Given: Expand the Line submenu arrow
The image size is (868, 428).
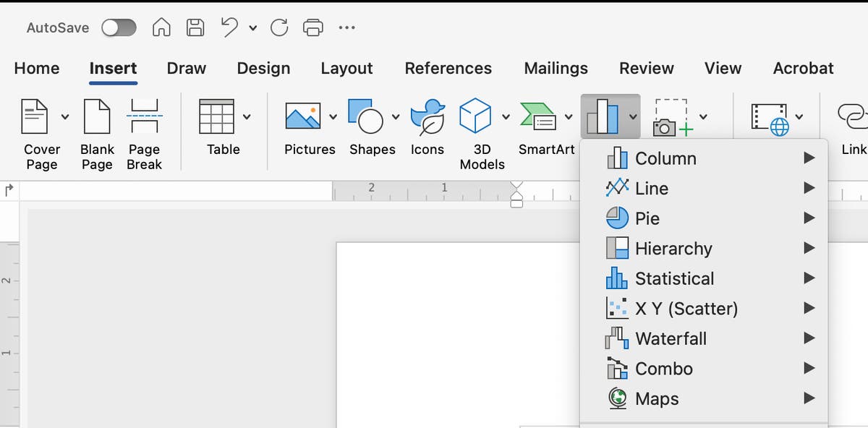Looking at the screenshot, I should (x=809, y=189).
